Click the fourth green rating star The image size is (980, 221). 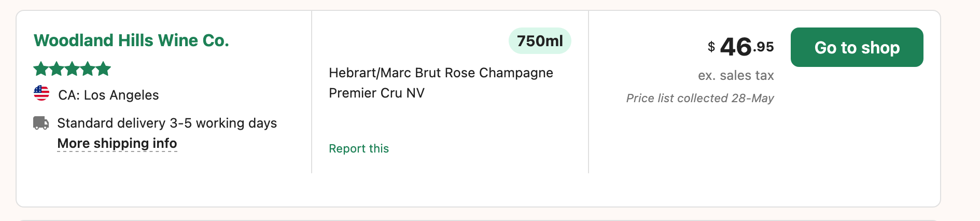(88, 68)
